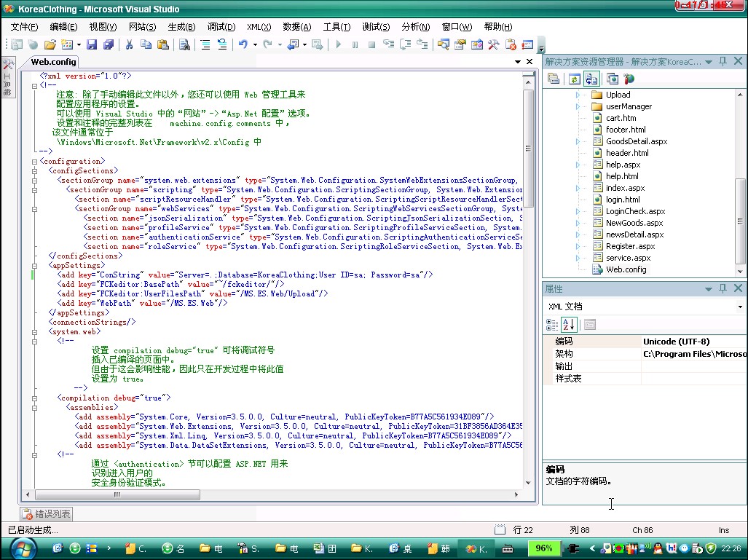Viewport: 748px width, 560px height.
Task: Open the 文件(F) menu
Action: [x=24, y=27]
